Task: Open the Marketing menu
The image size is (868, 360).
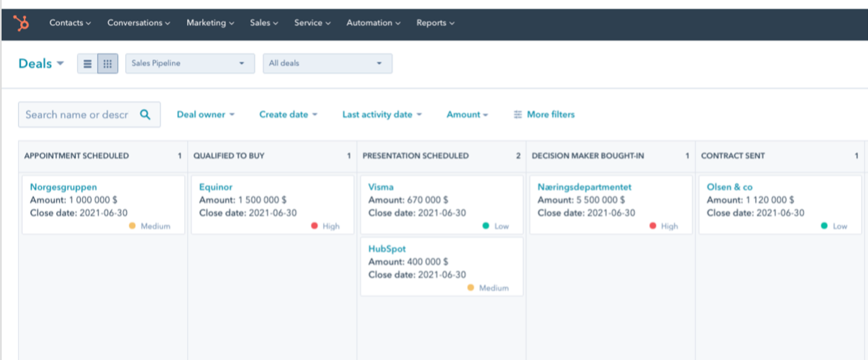Action: coord(210,23)
